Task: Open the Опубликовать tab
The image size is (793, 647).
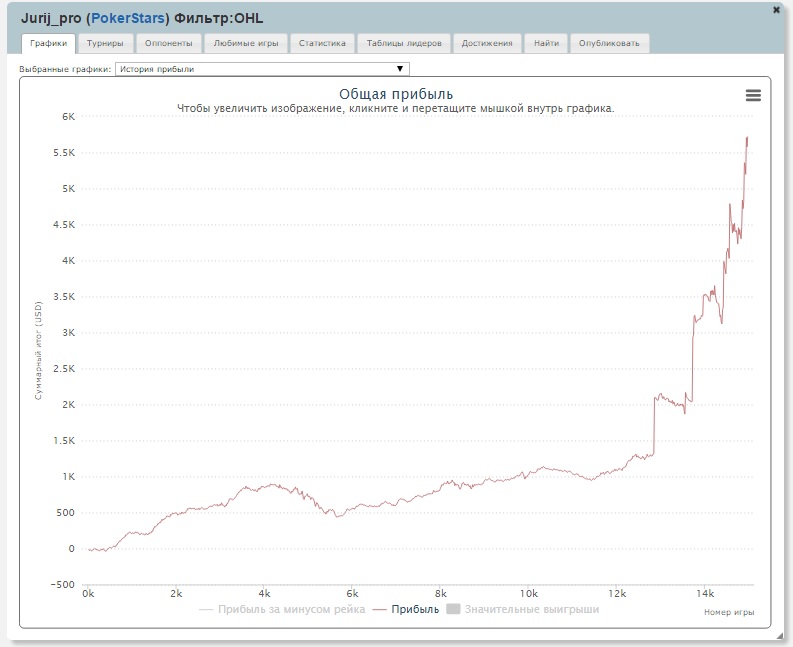Action: coord(611,44)
